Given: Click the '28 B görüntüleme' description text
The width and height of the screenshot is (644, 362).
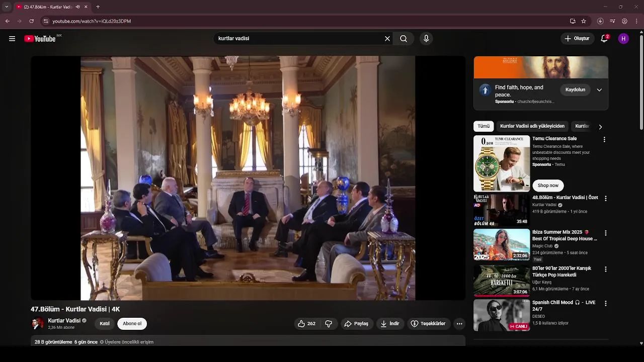Looking at the screenshot, I should (x=53, y=342).
